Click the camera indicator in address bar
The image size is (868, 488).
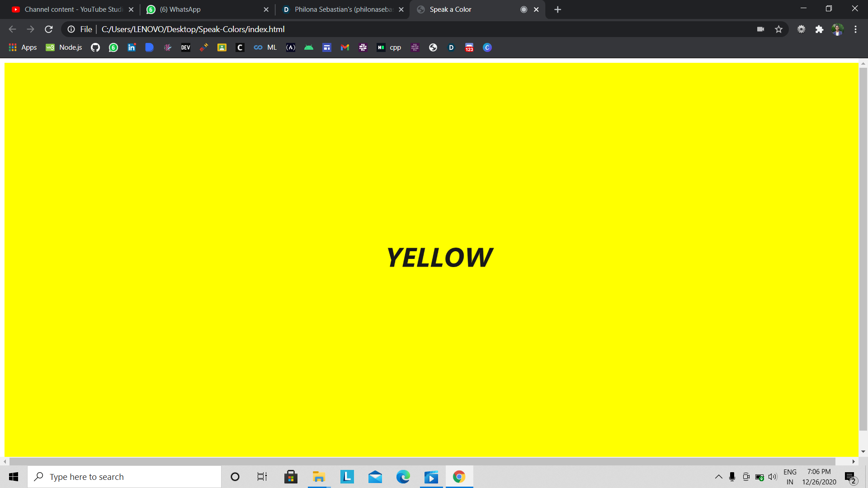click(760, 29)
